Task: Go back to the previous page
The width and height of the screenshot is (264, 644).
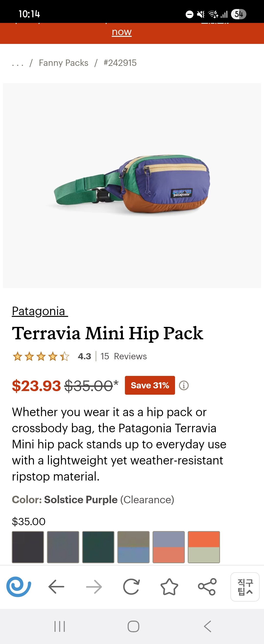Action: 56,586
